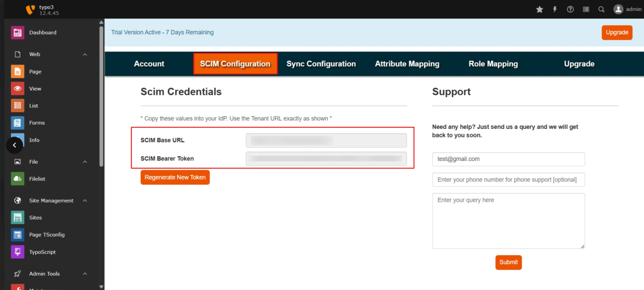
Task: Click the Admin Tools rocket icon
Action: pyautogui.click(x=17, y=274)
